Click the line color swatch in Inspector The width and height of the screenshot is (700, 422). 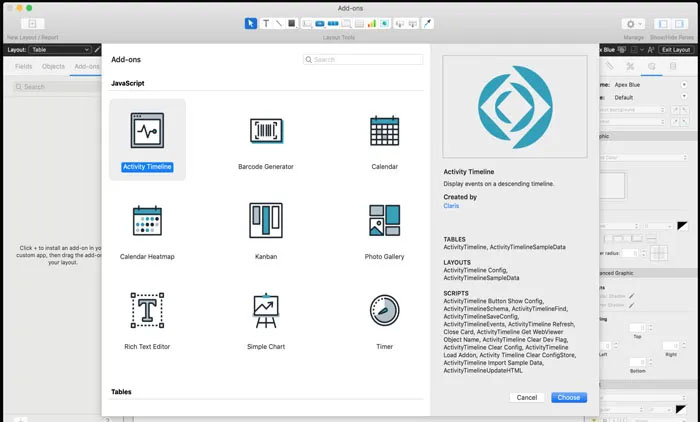click(682, 226)
